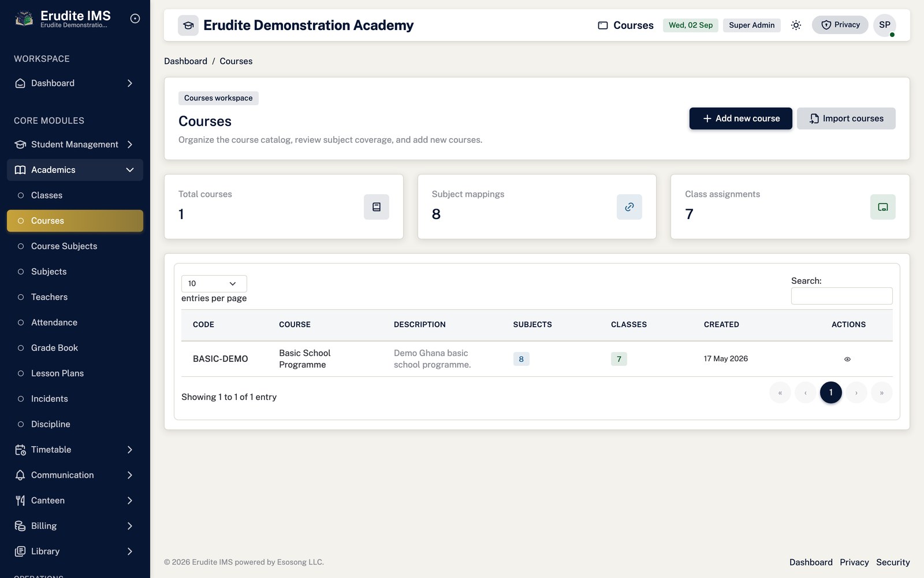The width and height of the screenshot is (924, 578).
Task: Click the Student Management cap icon
Action: click(20, 144)
